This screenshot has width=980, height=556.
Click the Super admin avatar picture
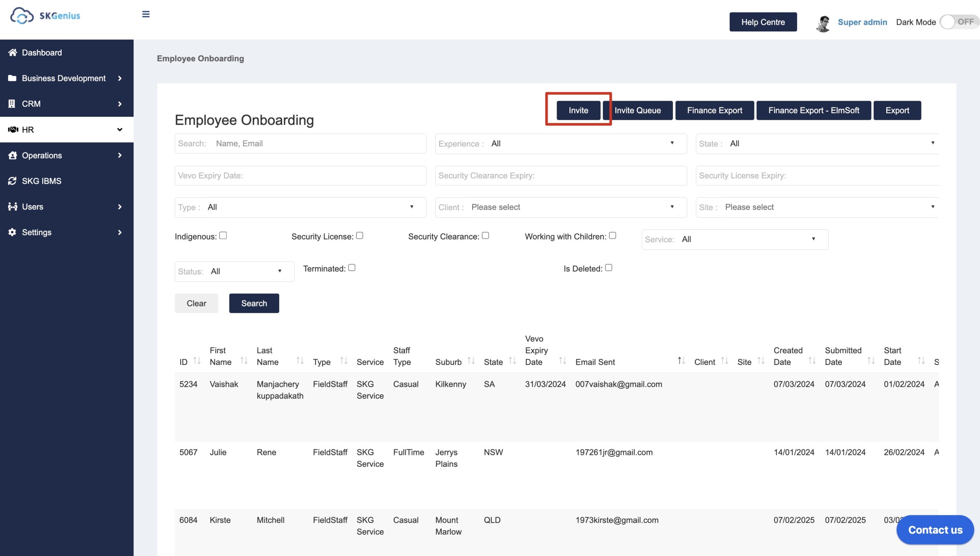pyautogui.click(x=823, y=23)
